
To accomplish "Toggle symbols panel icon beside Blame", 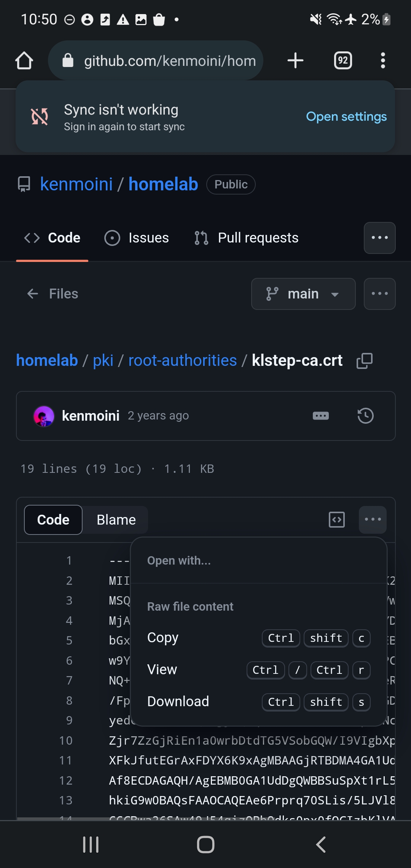I will [x=337, y=520].
